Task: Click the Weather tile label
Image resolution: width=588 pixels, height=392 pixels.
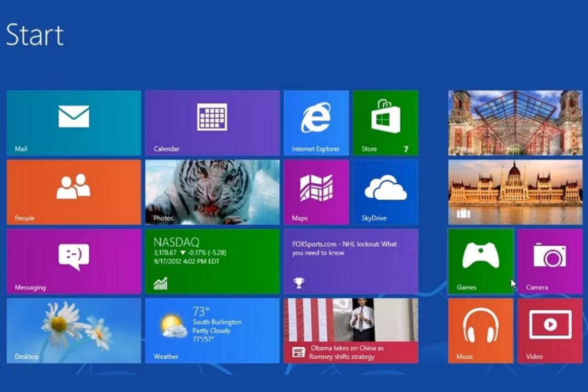Action: click(x=166, y=357)
